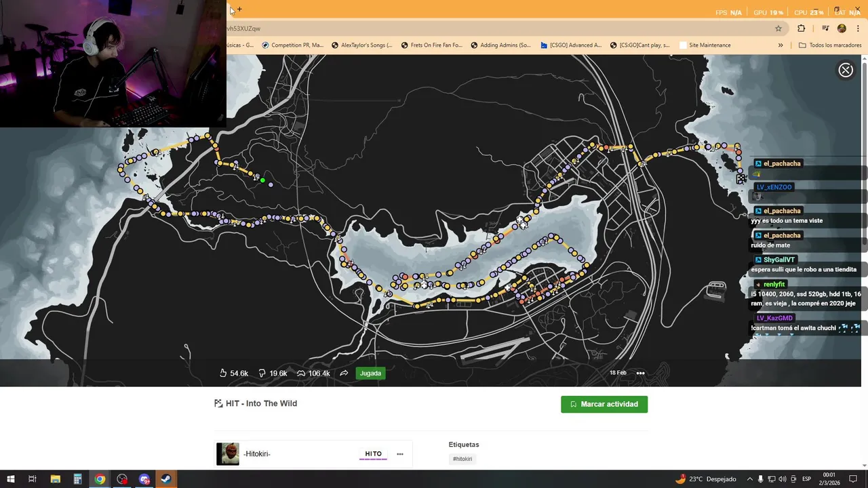Click the players icon showing 106.4k

click(x=301, y=373)
